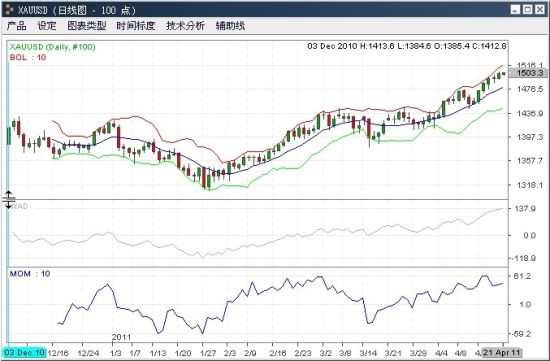Click the 61.2 MOM scale label
Viewport: 550px width, 361px height.
522,276
